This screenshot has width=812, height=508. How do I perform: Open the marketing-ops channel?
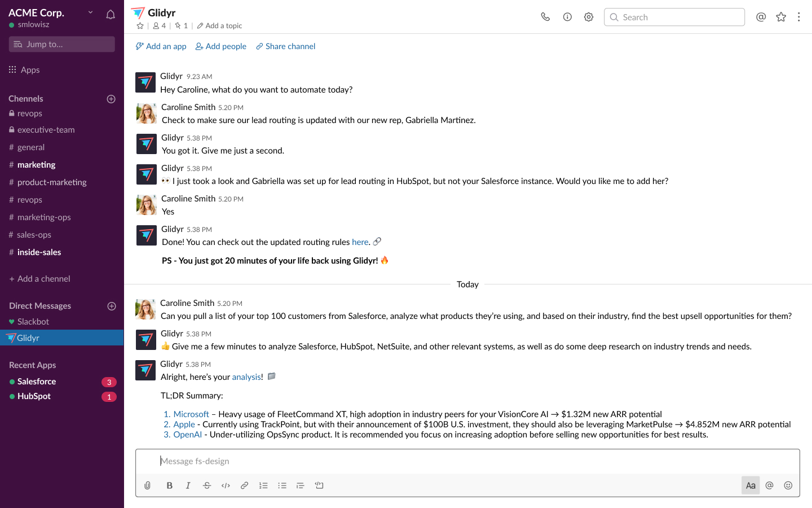[x=40, y=217]
